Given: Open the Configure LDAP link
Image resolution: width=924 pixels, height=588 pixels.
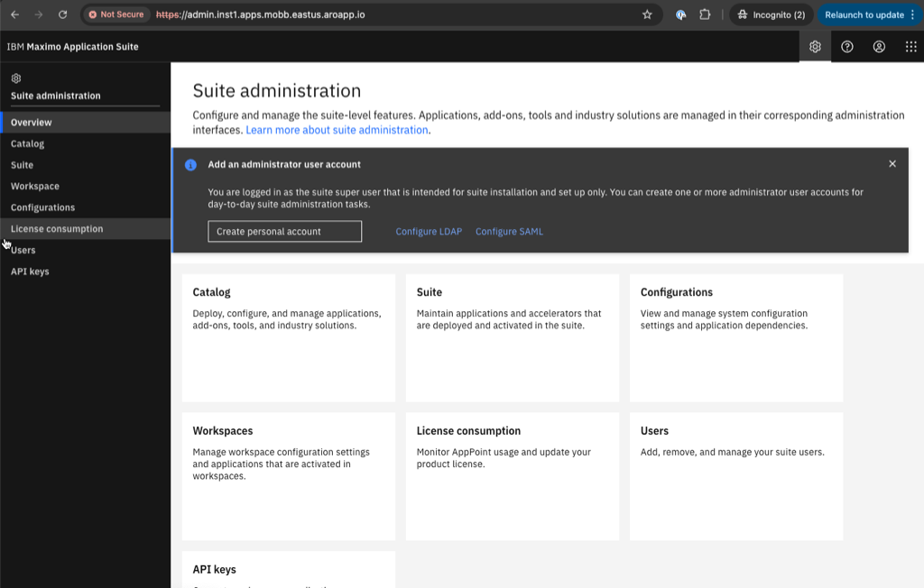Looking at the screenshot, I should tap(429, 232).
